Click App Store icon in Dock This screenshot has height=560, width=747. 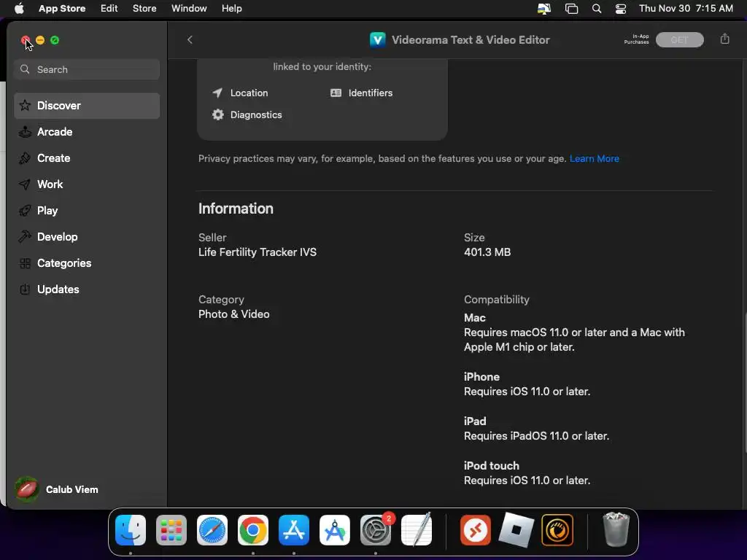pyautogui.click(x=294, y=530)
